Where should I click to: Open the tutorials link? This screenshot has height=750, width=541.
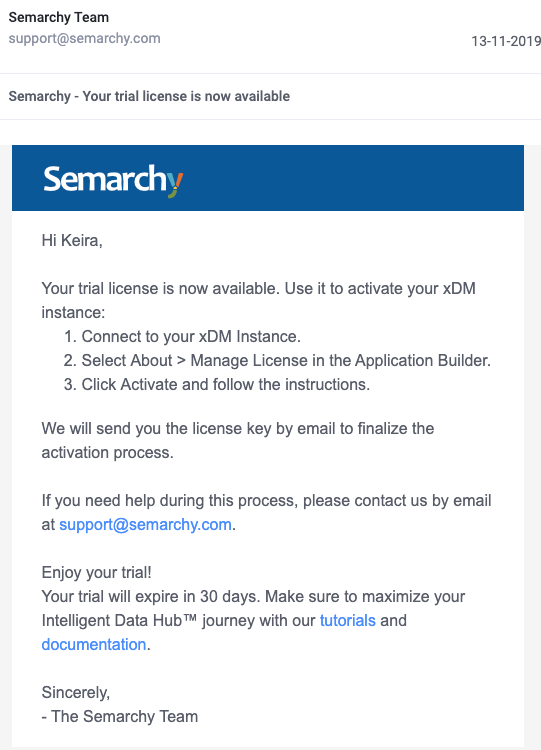coord(348,620)
